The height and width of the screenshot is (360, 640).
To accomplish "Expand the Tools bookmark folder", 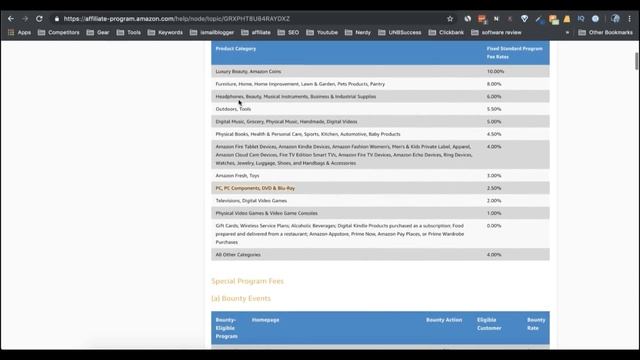I will [x=129, y=32].
